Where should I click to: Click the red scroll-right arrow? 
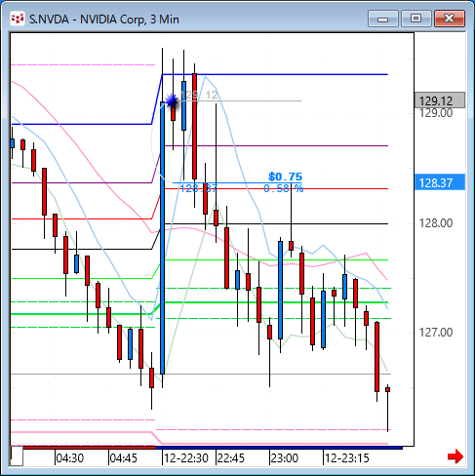(455, 456)
